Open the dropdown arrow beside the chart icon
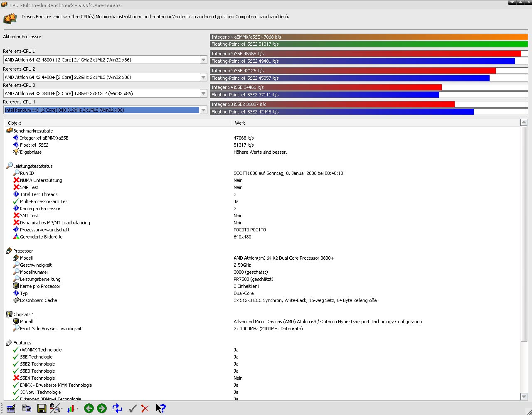Screen dimensions: 532x415 pyautogui.click(x=78, y=409)
